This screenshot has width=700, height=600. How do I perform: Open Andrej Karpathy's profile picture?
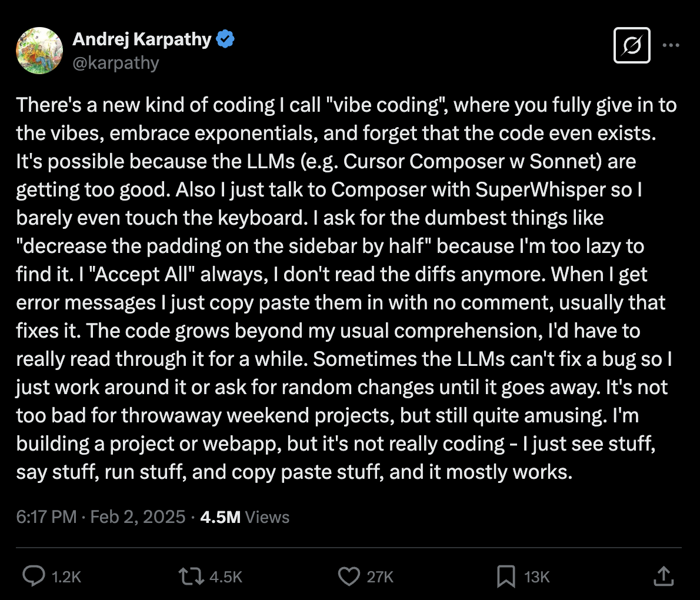point(39,51)
